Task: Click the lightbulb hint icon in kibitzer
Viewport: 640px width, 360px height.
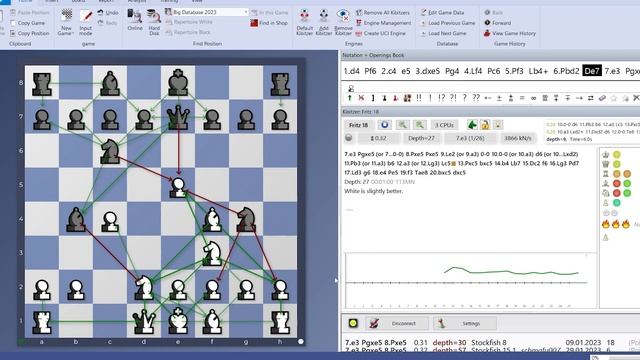Action: pyautogui.click(x=498, y=125)
